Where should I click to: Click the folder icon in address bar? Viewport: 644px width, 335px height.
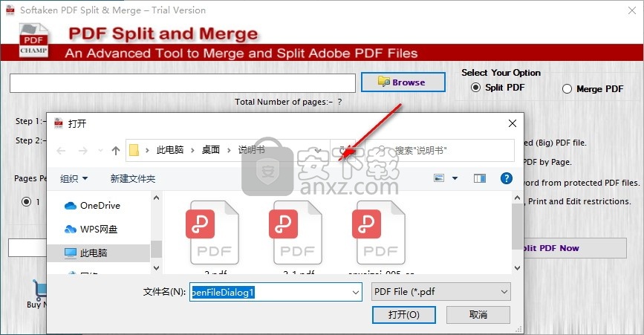(x=134, y=150)
